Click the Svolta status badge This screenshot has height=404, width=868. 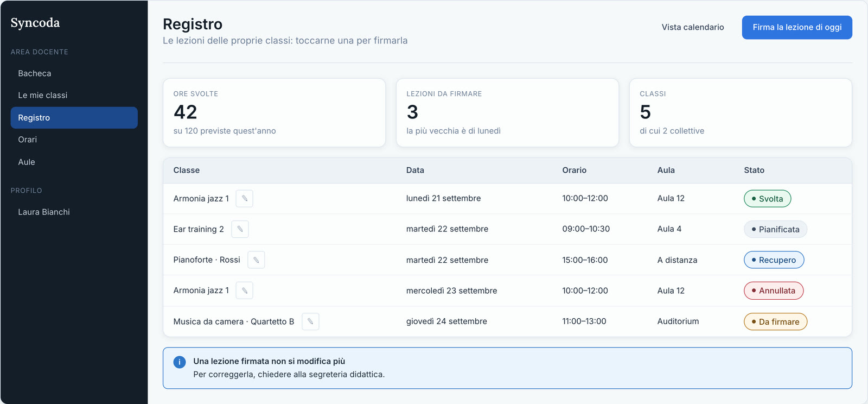pyautogui.click(x=767, y=199)
